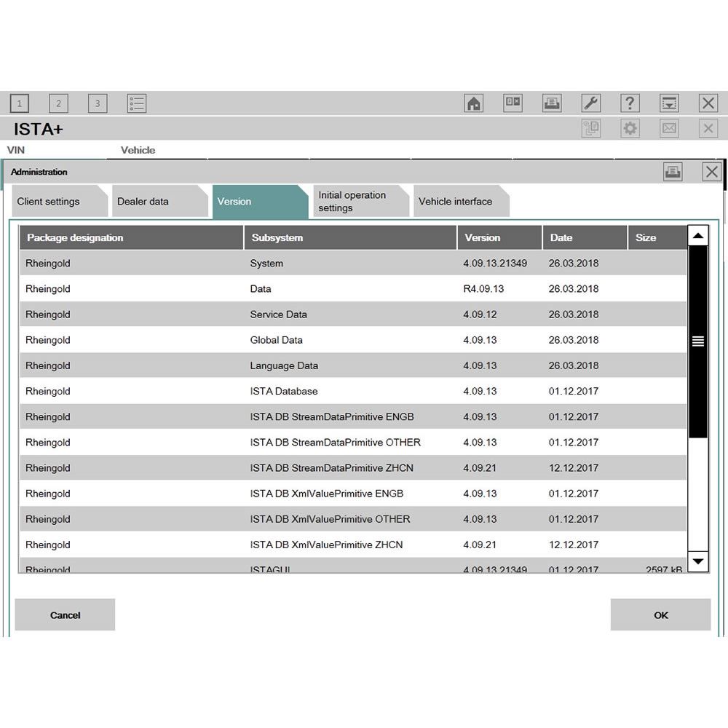Click the minimize-to-tray icon in top toolbar
728x728 pixels.
(669, 103)
